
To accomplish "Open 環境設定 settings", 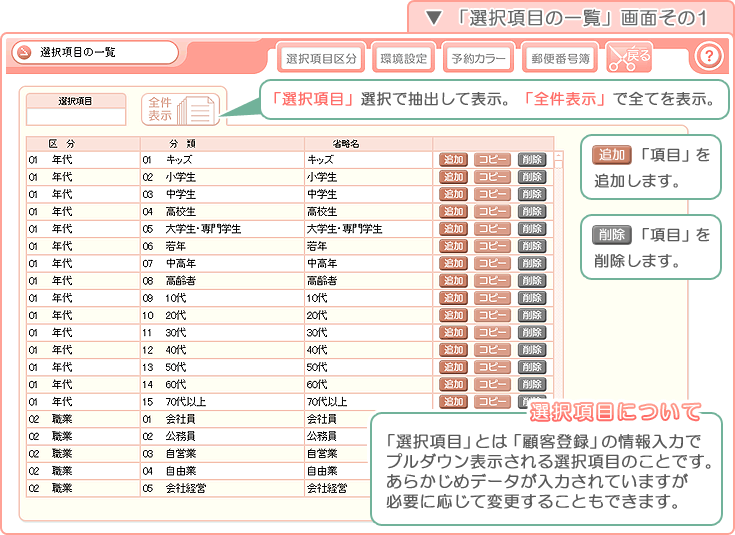I will [403, 58].
